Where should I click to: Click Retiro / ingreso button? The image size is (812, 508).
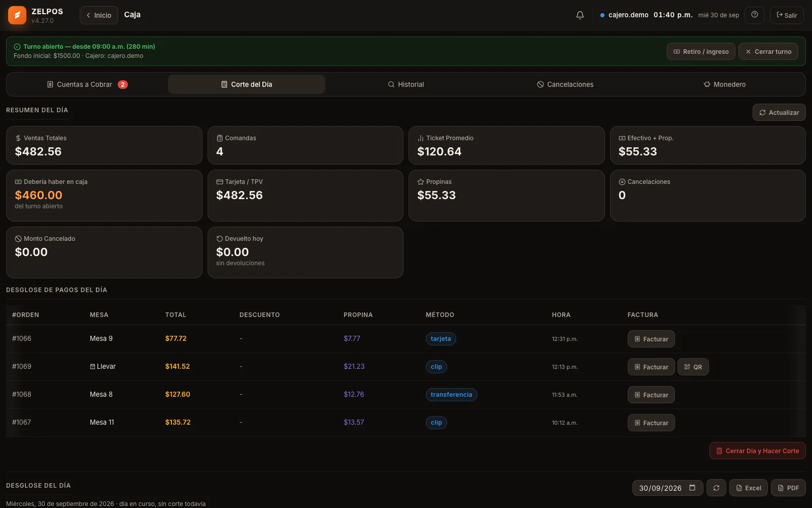pyautogui.click(x=701, y=51)
